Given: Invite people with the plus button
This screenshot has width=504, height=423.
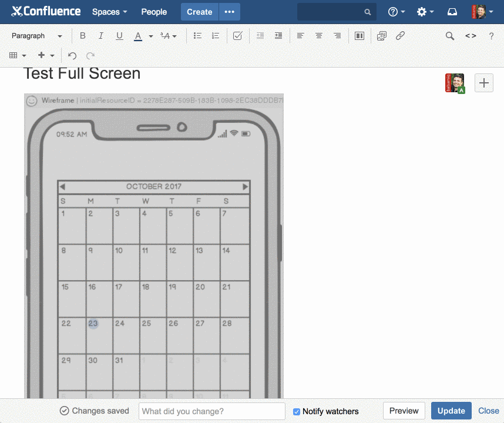Looking at the screenshot, I should [484, 83].
